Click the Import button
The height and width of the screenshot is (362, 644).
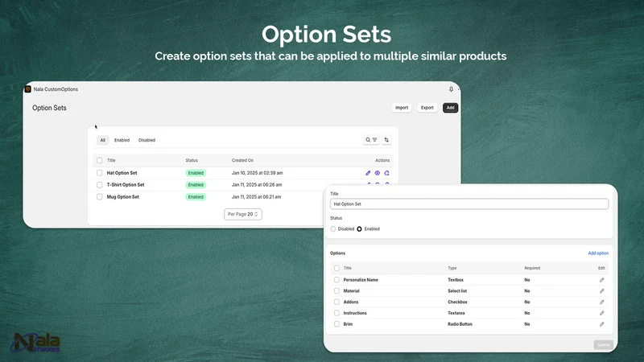(x=402, y=108)
